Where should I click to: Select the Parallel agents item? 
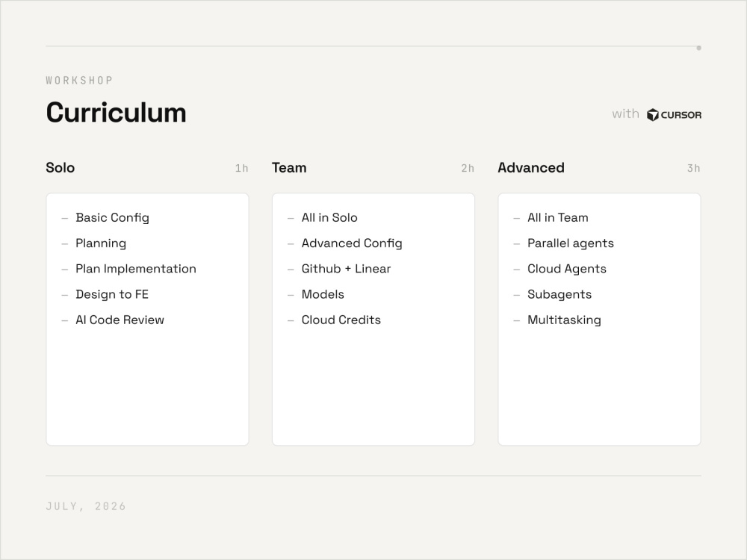(x=570, y=243)
